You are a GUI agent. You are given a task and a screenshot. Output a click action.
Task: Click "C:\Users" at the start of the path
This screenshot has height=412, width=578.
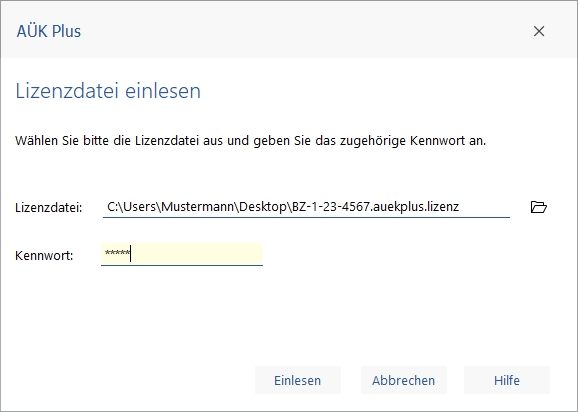[x=132, y=207]
